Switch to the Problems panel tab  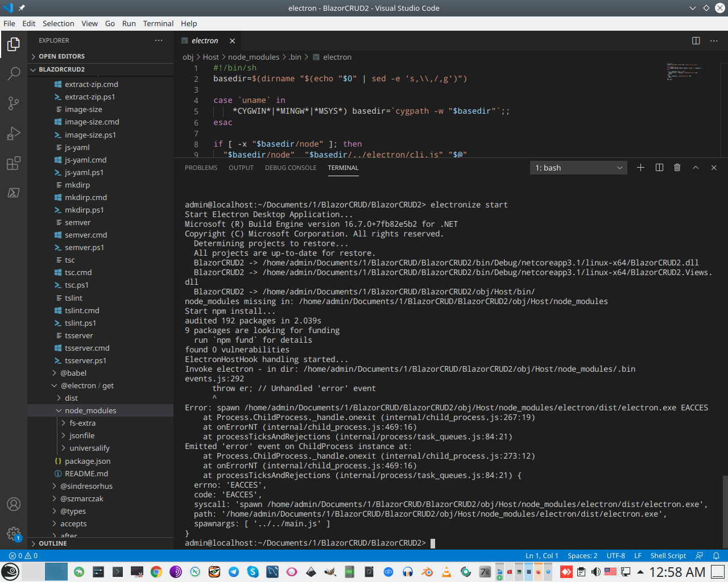201,168
